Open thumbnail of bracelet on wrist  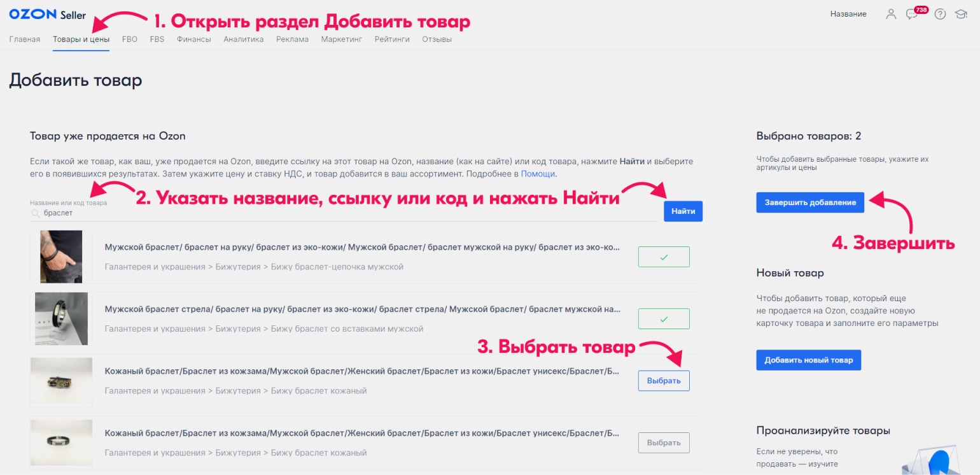point(61,257)
